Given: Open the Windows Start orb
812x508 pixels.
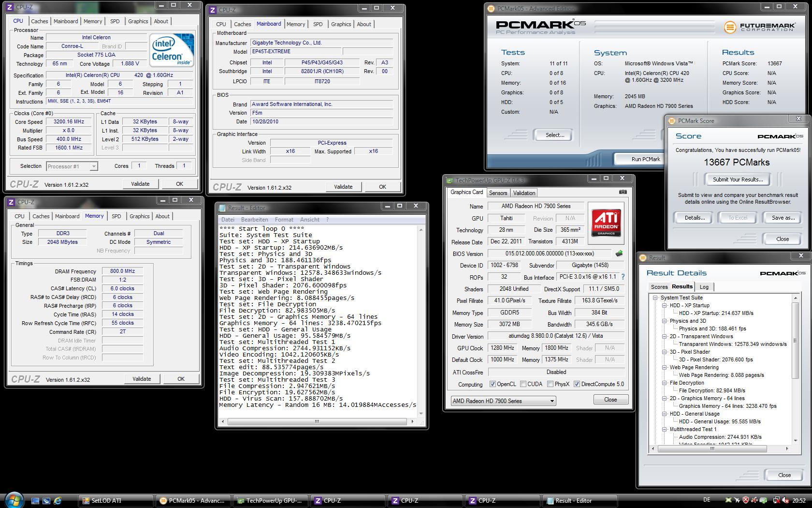Looking at the screenshot, I should 14,500.
